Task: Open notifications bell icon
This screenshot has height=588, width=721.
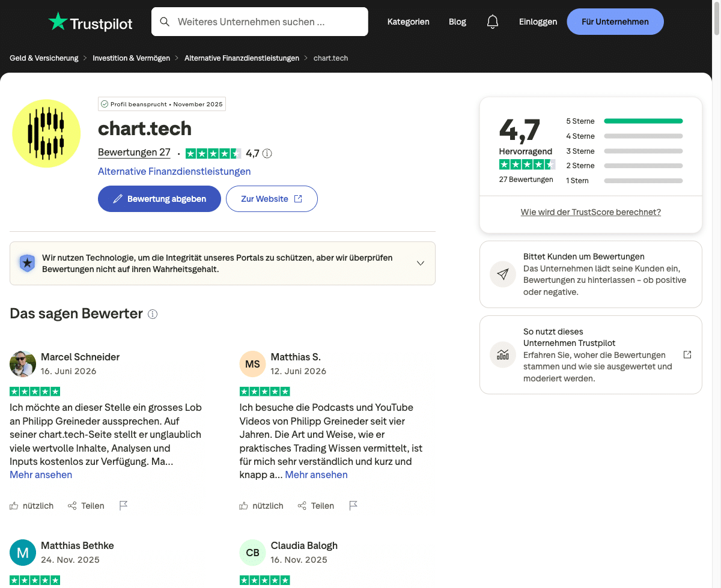Action: coord(493,22)
